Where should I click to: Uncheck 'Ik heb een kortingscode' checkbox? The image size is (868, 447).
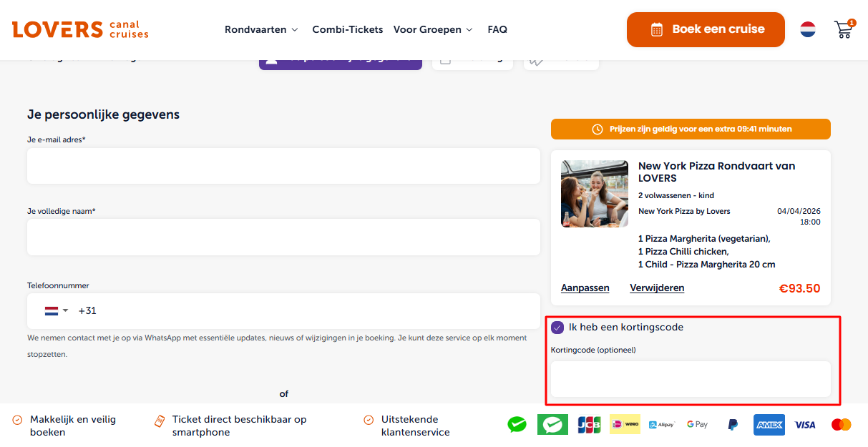point(557,328)
